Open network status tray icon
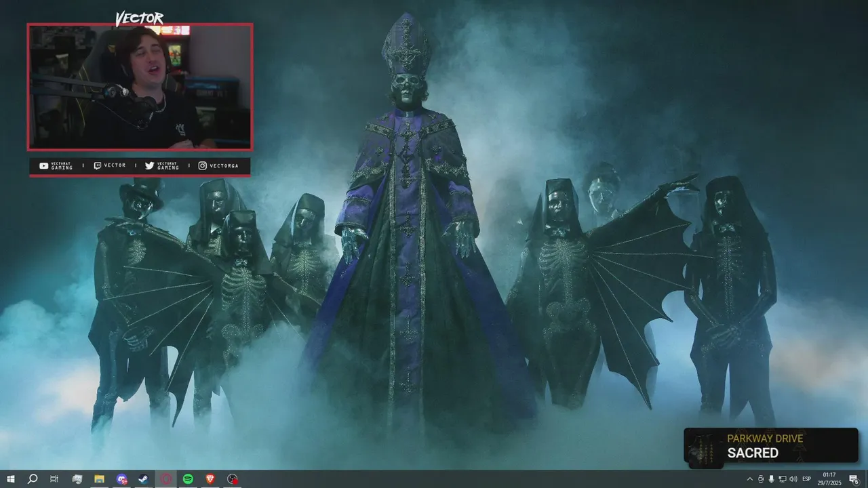This screenshot has width=868, height=488. 782,479
